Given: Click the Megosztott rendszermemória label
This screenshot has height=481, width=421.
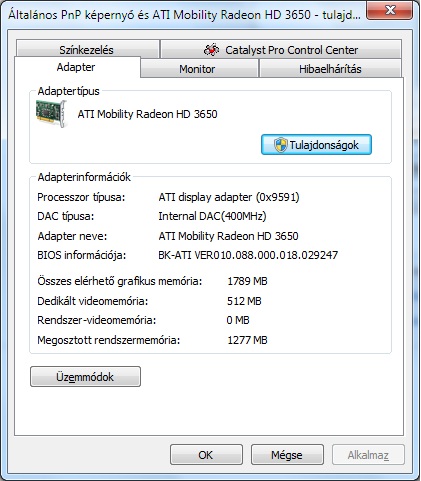Looking at the screenshot, I should 109,340.
